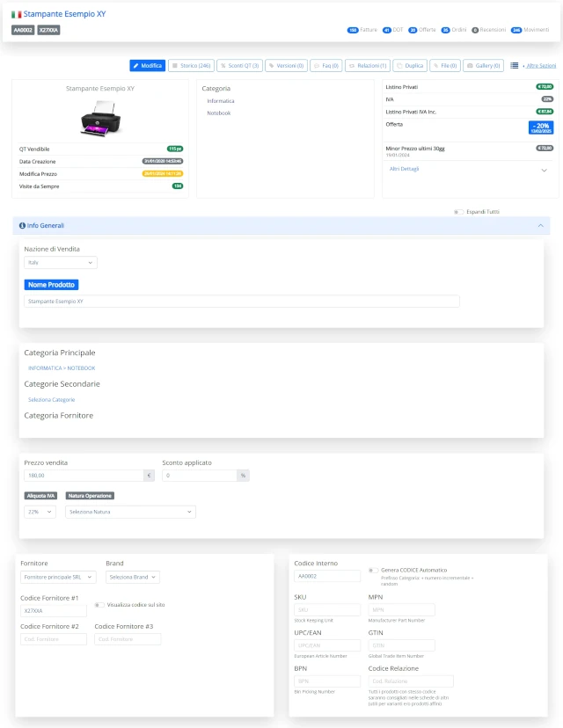Click the Recensioni count badge
Image resolution: width=563 pixels, height=728 pixels.
(x=475, y=30)
